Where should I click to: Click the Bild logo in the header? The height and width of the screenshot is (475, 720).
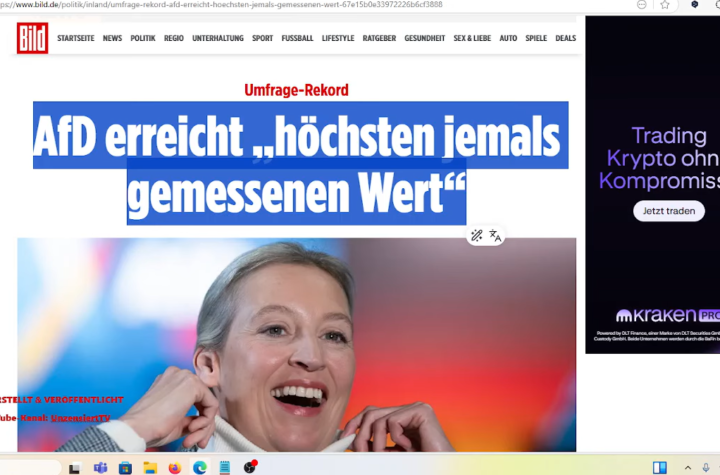tap(33, 38)
